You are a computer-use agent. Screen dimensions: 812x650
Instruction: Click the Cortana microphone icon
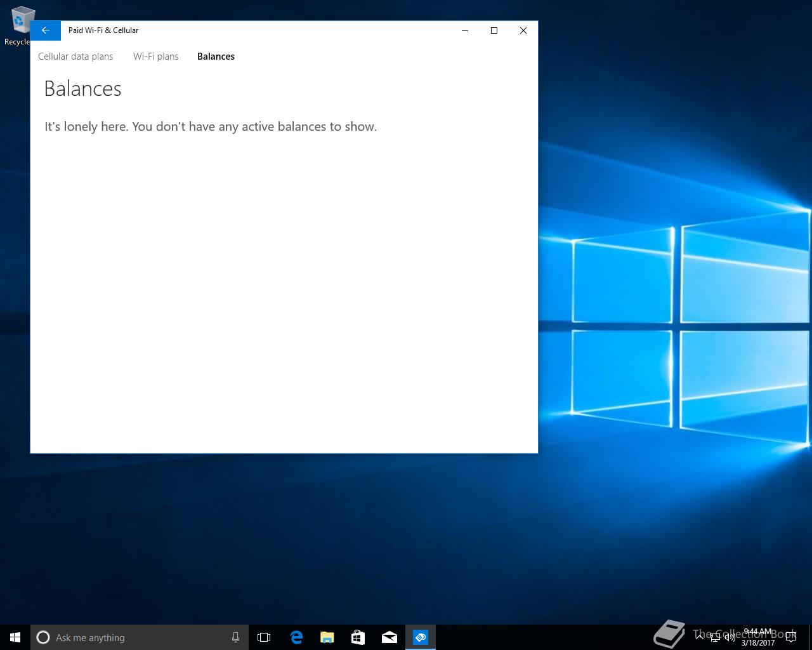[235, 637]
